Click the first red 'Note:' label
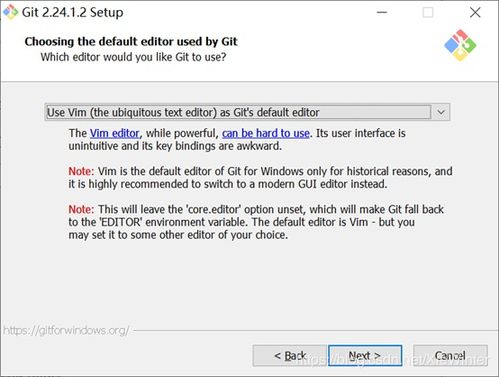499x377 pixels. point(81,171)
